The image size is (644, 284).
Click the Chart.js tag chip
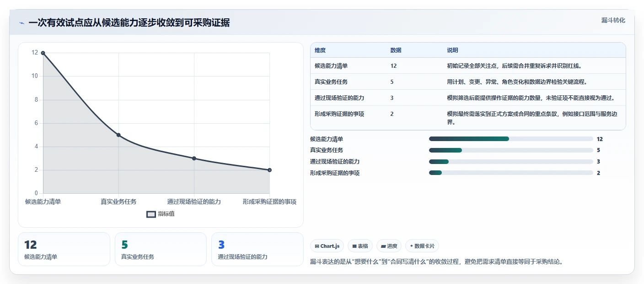point(327,246)
